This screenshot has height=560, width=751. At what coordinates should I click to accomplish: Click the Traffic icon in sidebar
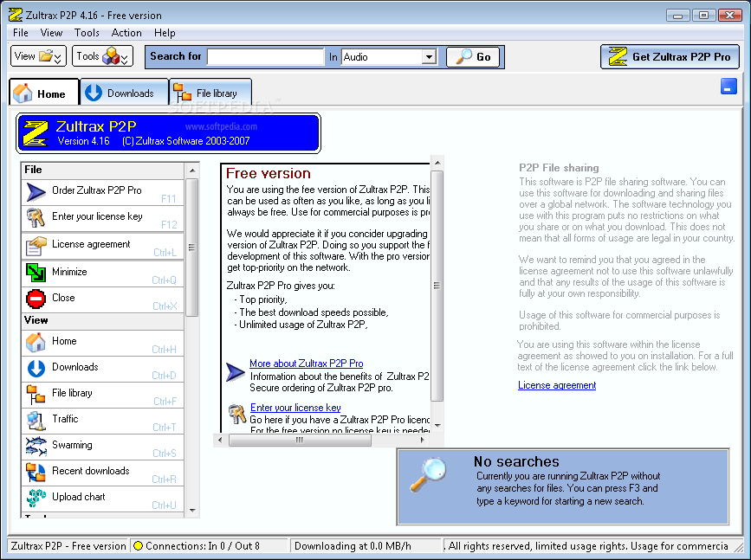[36, 421]
